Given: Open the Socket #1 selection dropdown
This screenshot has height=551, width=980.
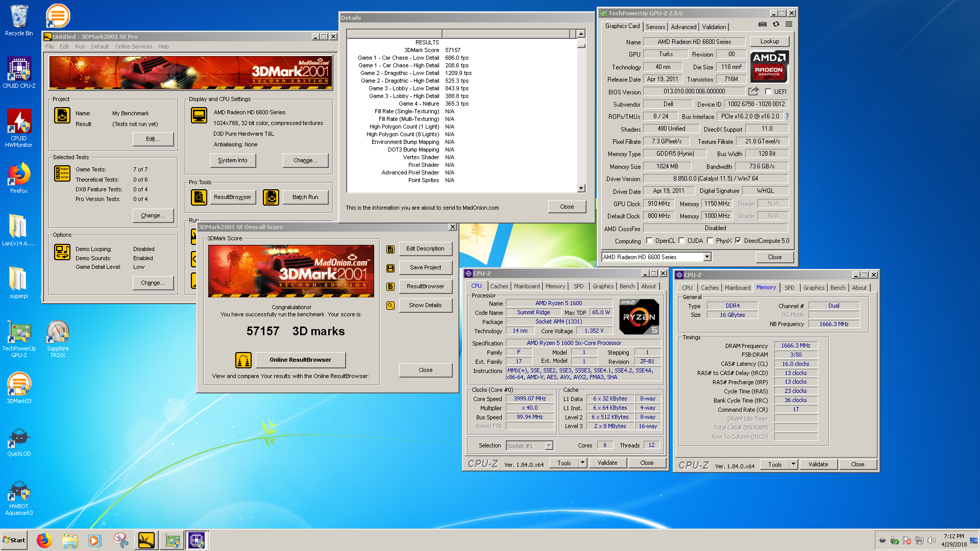Looking at the screenshot, I should (x=549, y=446).
